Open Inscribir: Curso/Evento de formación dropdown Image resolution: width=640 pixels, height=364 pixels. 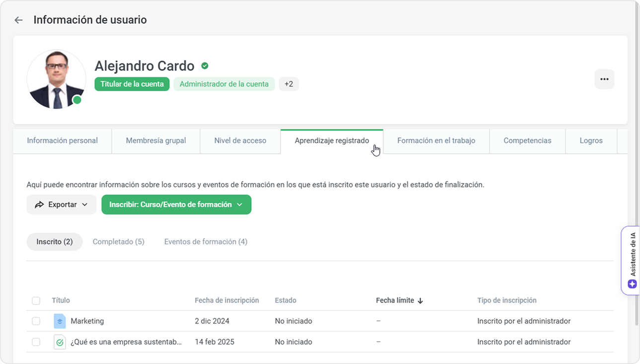[176, 205]
